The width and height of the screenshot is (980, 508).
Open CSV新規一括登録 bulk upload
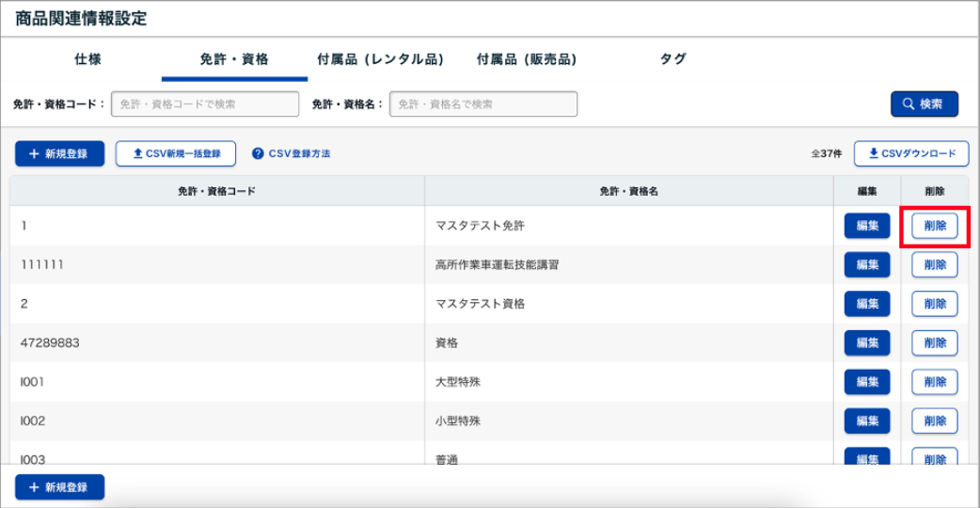pos(176,153)
